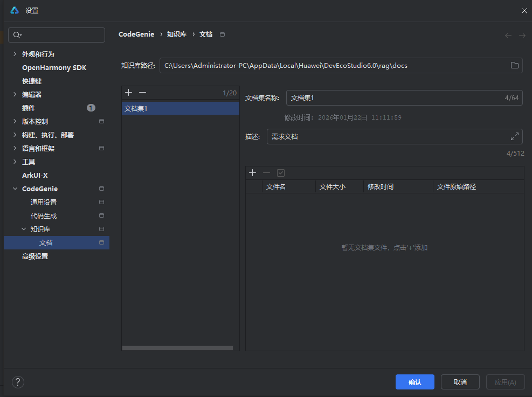The height and width of the screenshot is (397, 532).
Task: Click the forward navigation arrow top right
Action: (521, 34)
